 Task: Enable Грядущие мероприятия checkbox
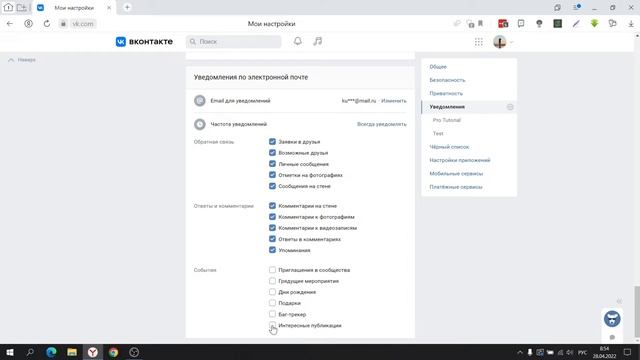click(x=272, y=281)
